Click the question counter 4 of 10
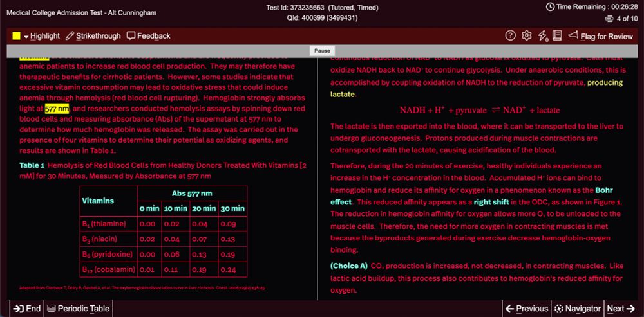 point(627,19)
